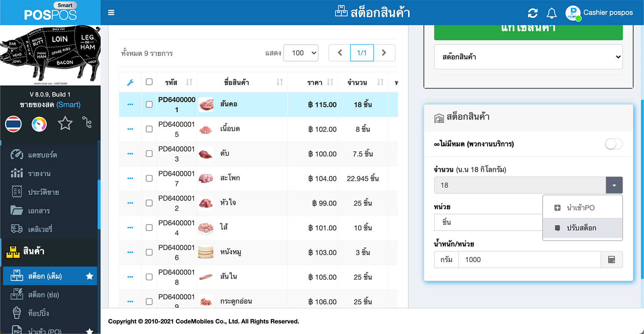The image size is (644, 334).
Task: Open row actions dots for หัวใจ
Action: (x=130, y=203)
